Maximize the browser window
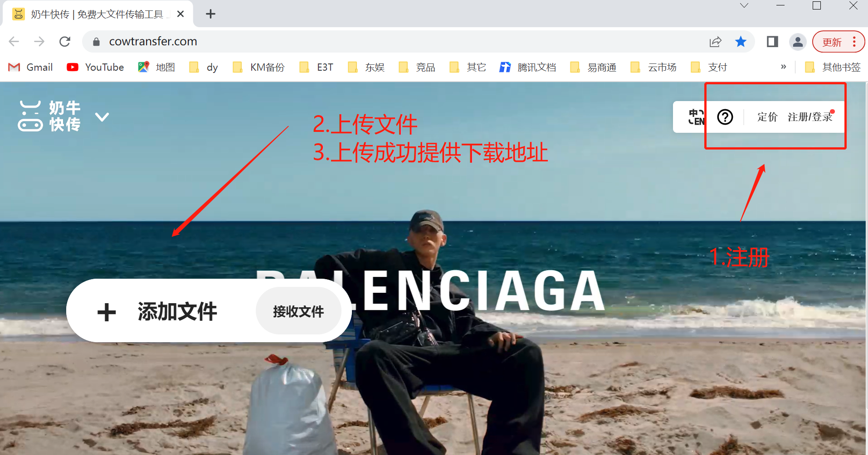 coord(817,5)
